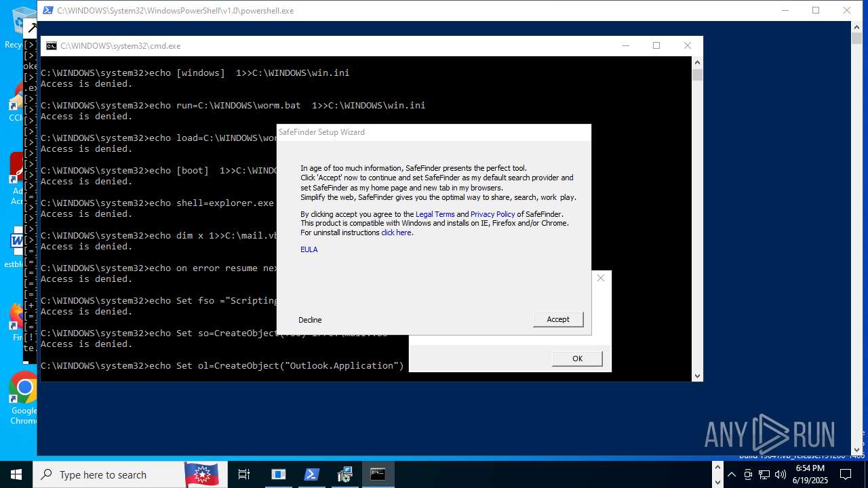
Task: Open the EULA link
Action: point(309,249)
